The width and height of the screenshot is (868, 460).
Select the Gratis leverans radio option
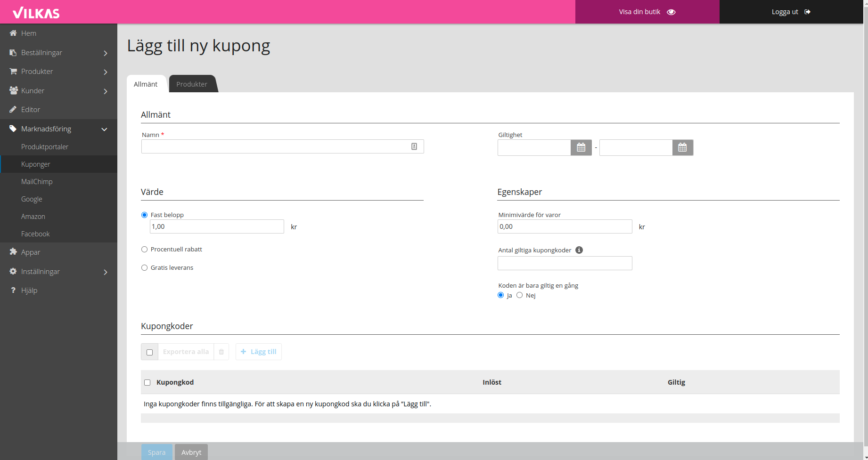(144, 267)
